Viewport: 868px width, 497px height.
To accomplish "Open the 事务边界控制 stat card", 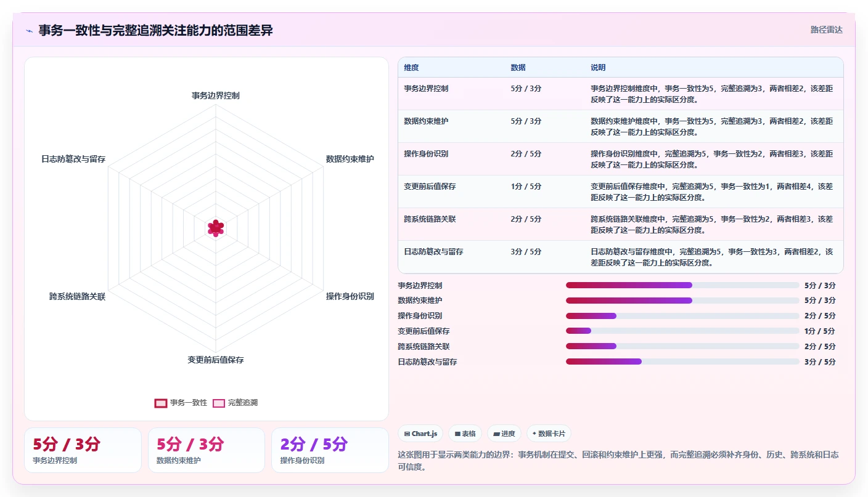I will pos(83,450).
